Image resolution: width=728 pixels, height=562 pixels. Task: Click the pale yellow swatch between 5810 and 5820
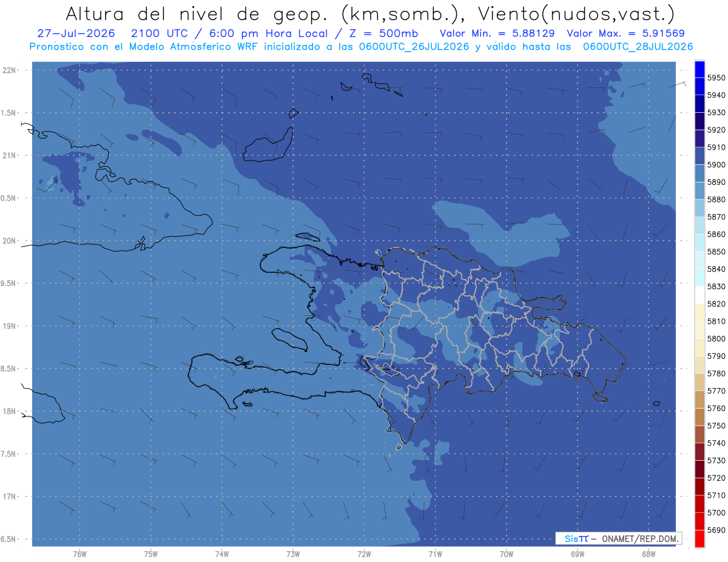(x=699, y=312)
